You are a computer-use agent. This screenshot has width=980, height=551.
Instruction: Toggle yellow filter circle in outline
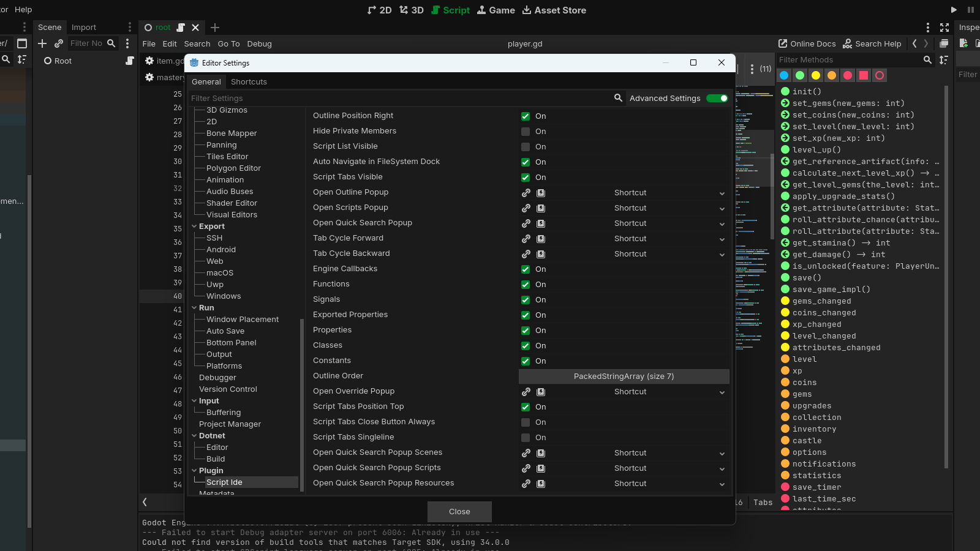click(816, 75)
